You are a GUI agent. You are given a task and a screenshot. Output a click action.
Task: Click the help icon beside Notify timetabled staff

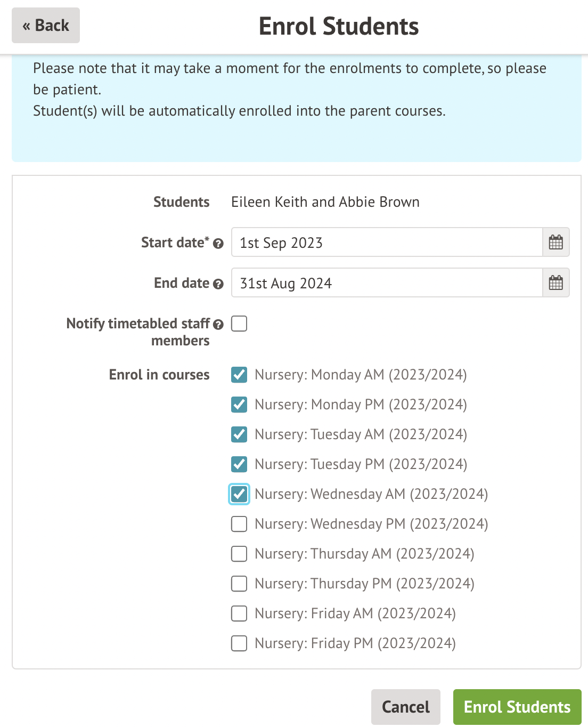pyautogui.click(x=218, y=324)
